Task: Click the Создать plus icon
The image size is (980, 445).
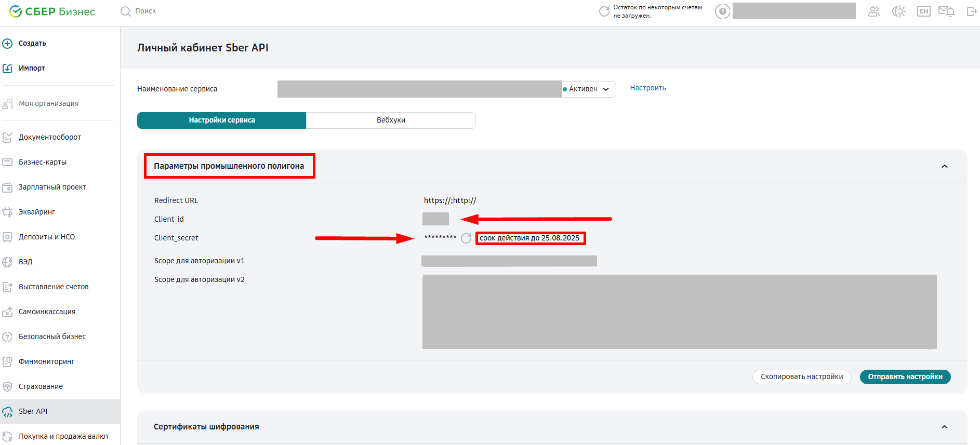Action: click(x=7, y=43)
